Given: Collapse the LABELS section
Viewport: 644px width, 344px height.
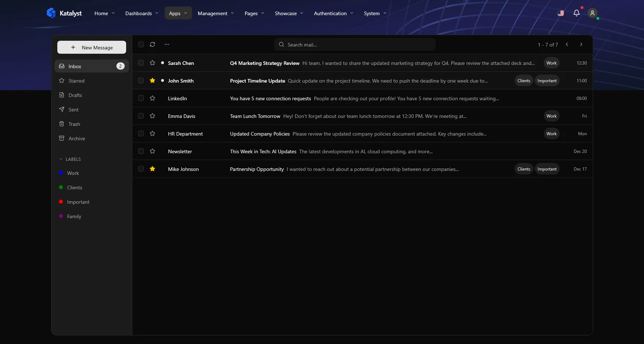Looking at the screenshot, I should coord(60,159).
